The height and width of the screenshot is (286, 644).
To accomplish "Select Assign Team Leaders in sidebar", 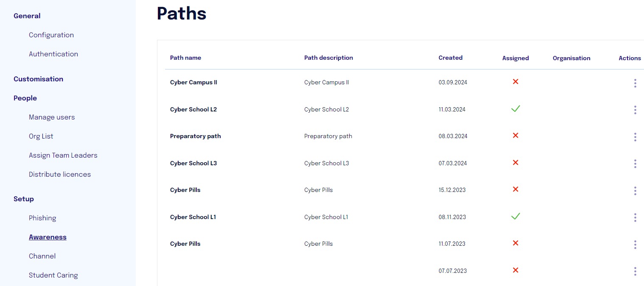I will pyautogui.click(x=63, y=155).
